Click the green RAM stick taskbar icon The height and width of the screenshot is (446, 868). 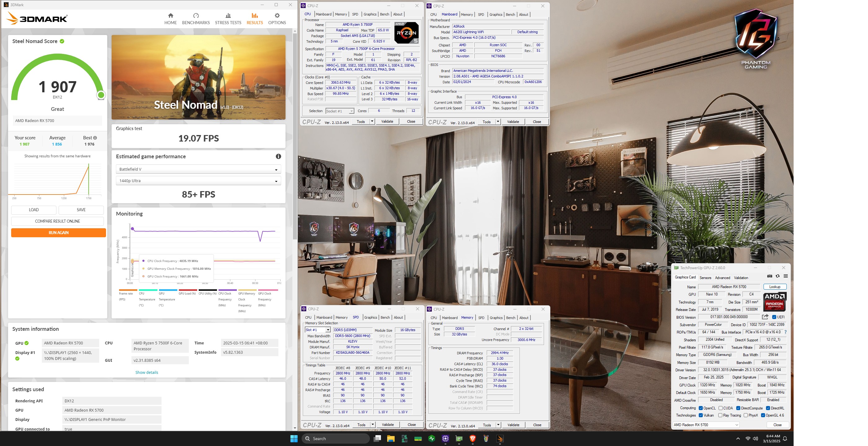pyautogui.click(x=418, y=438)
